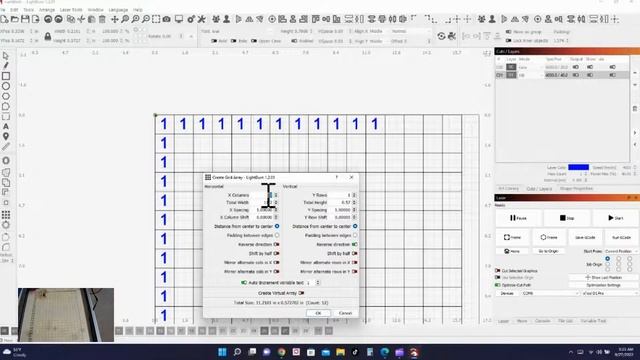Toggle the aspect ratio lock icon
The width and height of the screenshot is (640, 360).
coord(48,36)
